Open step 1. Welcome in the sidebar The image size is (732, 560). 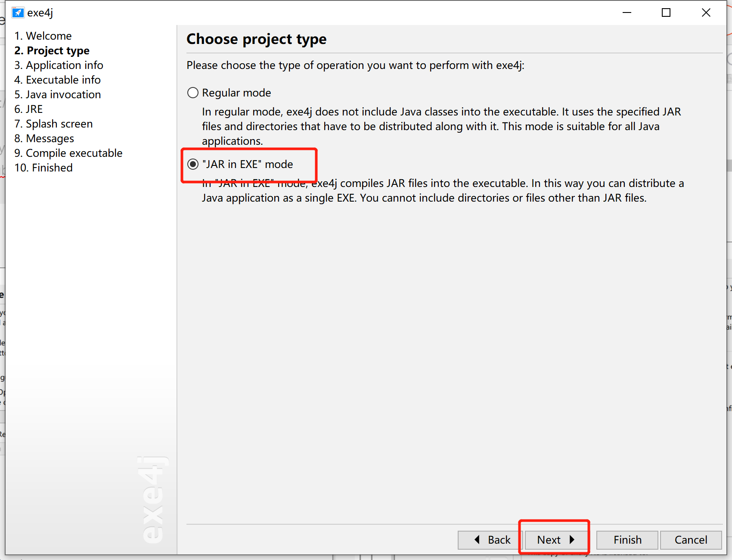[43, 36]
